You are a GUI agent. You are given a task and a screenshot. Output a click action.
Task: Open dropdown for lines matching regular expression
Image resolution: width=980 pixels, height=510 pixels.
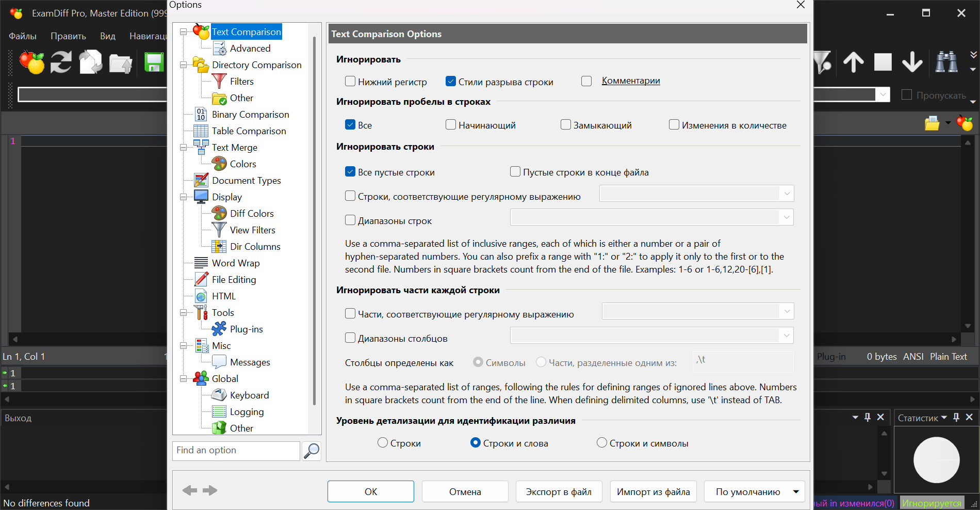[x=787, y=194]
